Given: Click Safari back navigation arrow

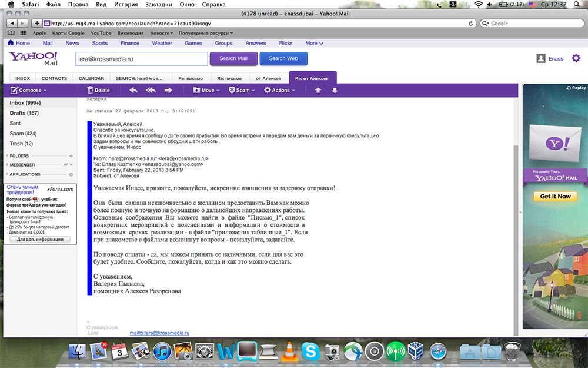Looking at the screenshot, I should [x=12, y=24].
